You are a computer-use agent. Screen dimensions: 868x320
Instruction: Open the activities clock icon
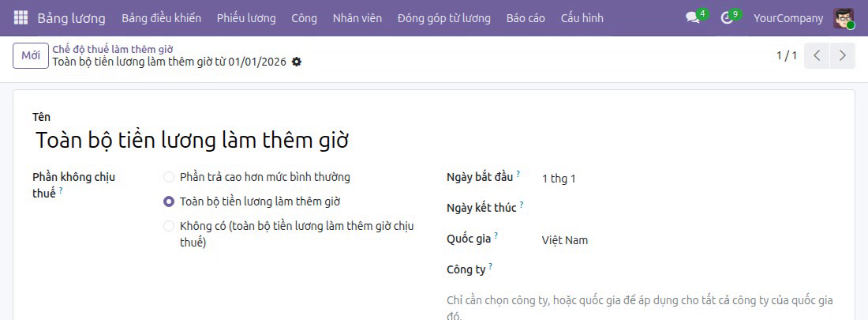727,17
